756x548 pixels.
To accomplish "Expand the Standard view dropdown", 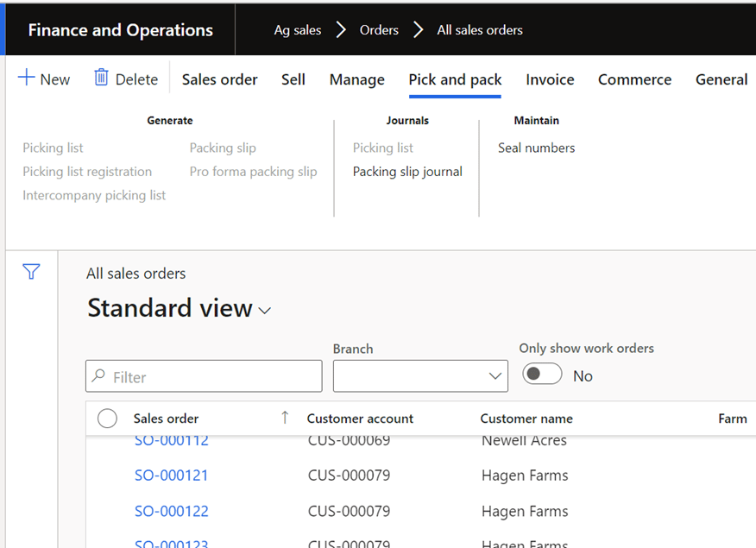I will tap(265, 311).
